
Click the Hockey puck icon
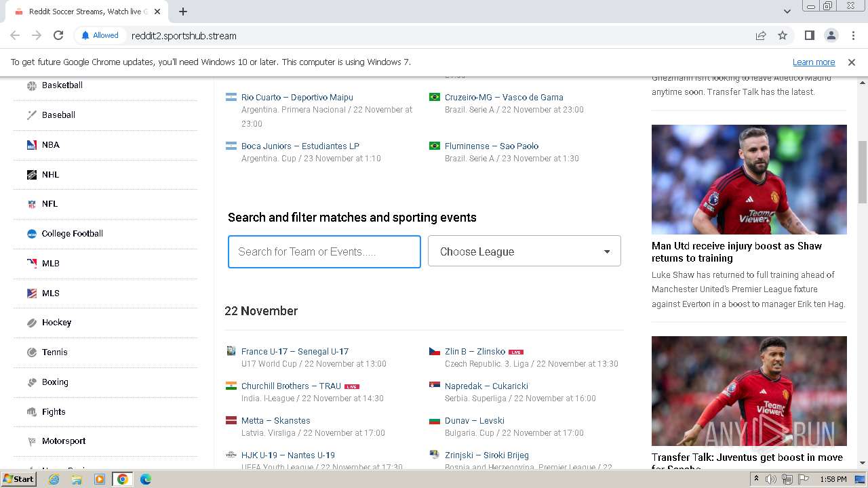click(32, 323)
